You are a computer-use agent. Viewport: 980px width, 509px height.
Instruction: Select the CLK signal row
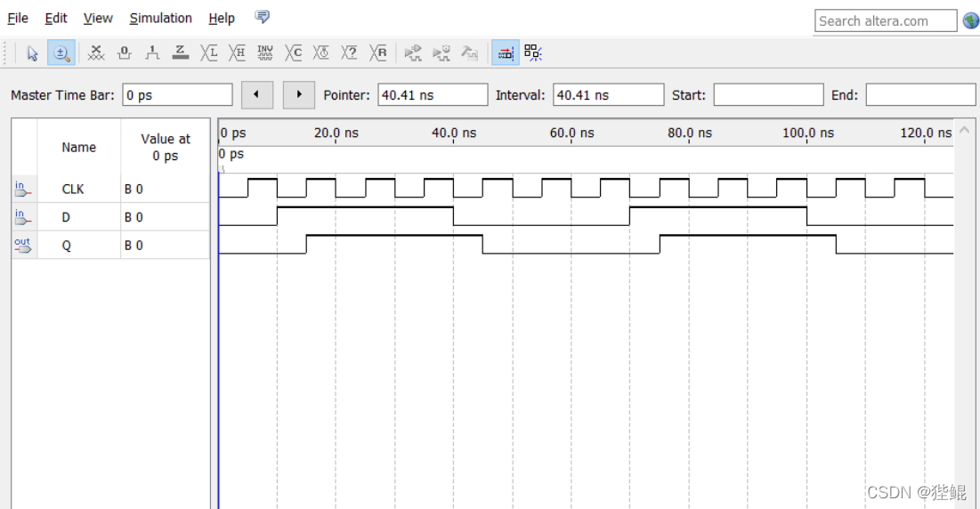click(110, 189)
